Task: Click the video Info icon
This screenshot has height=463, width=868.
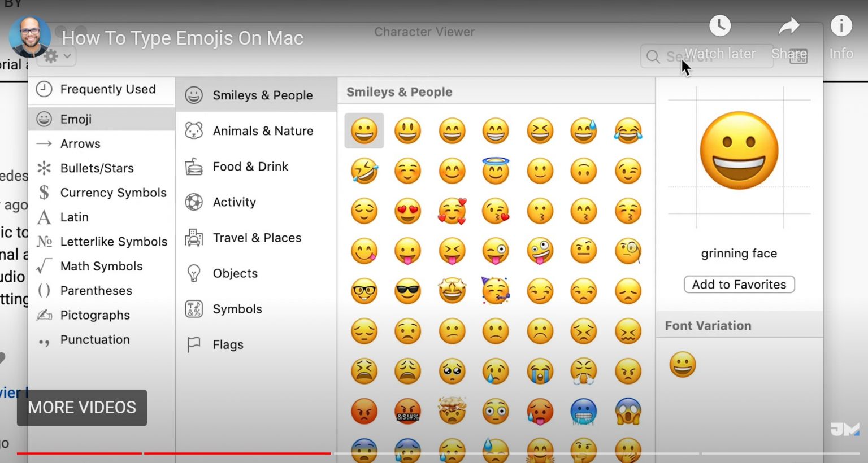Action: (841, 26)
